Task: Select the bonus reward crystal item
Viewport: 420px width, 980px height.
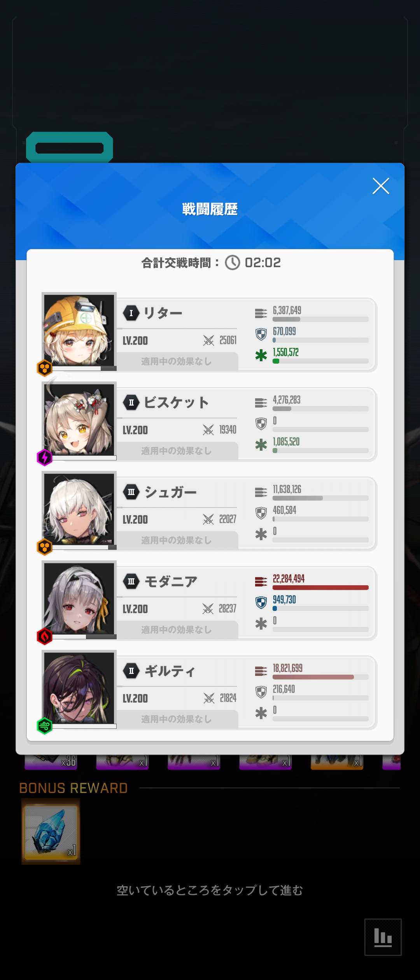Action: [x=51, y=831]
